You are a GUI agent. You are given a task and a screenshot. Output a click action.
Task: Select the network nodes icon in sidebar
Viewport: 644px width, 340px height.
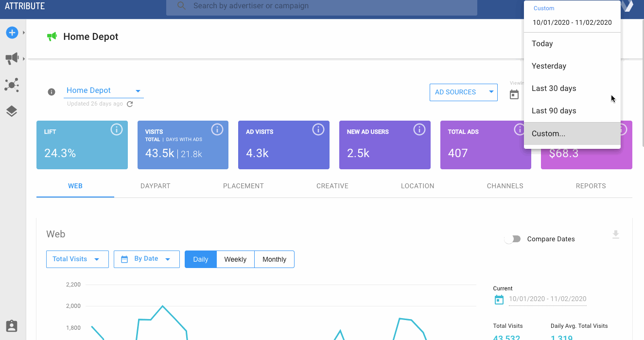point(12,86)
